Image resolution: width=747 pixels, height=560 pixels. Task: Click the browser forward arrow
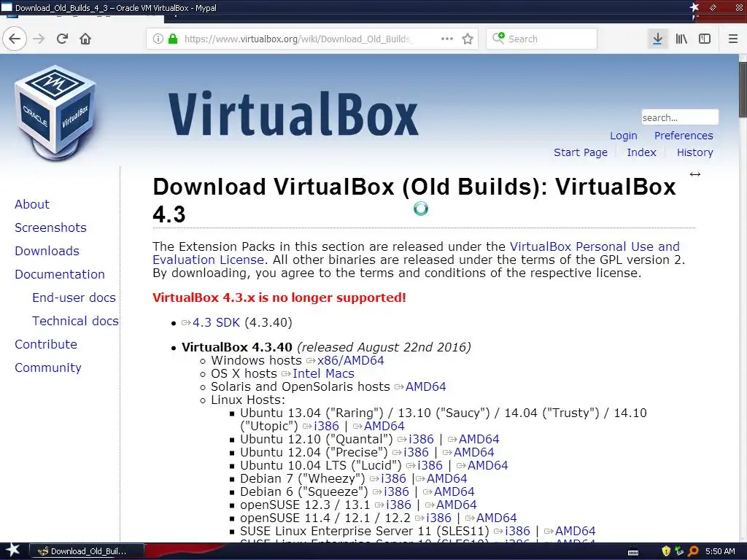(39, 39)
